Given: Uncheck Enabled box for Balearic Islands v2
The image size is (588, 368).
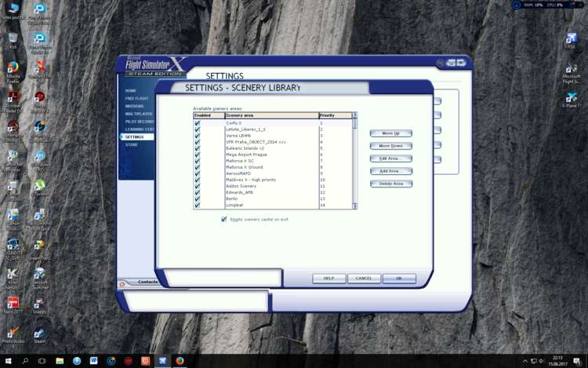Looking at the screenshot, I should 198,148.
